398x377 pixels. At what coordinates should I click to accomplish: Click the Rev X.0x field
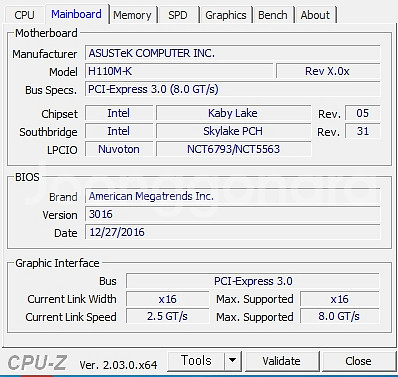point(328,71)
